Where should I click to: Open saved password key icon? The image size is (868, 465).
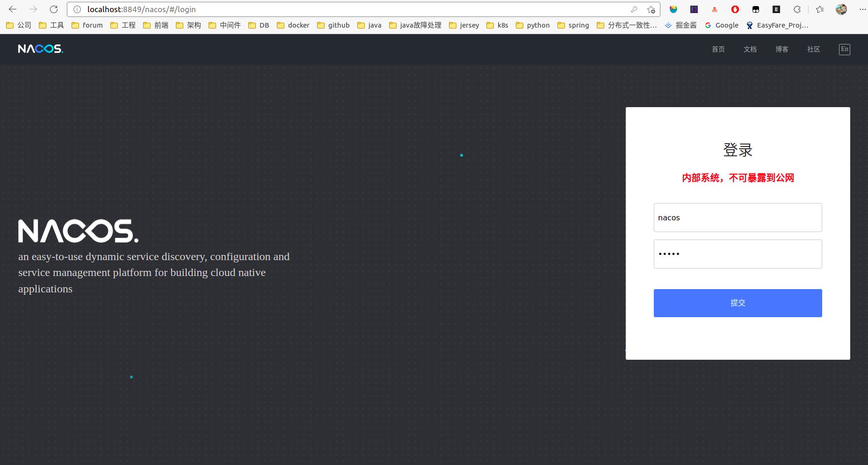pyautogui.click(x=634, y=9)
